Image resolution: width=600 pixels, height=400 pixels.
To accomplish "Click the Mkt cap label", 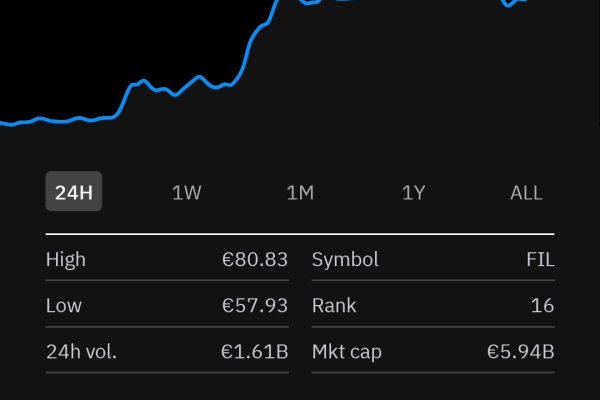I will coord(346,352).
